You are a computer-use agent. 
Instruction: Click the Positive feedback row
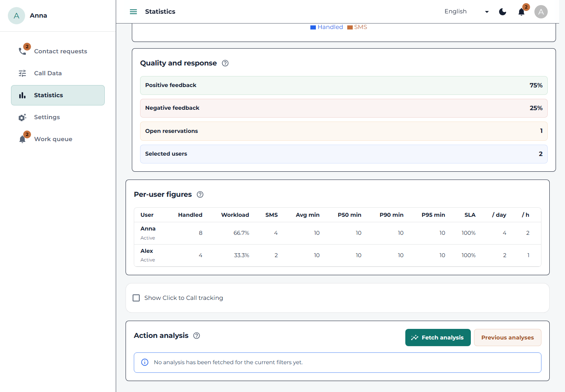(x=344, y=85)
